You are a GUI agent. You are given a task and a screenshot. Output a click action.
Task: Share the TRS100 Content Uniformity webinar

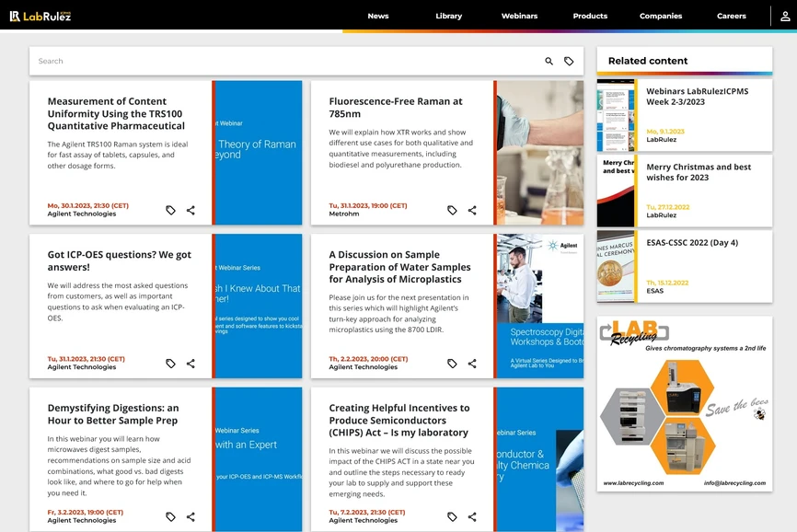[191, 211]
